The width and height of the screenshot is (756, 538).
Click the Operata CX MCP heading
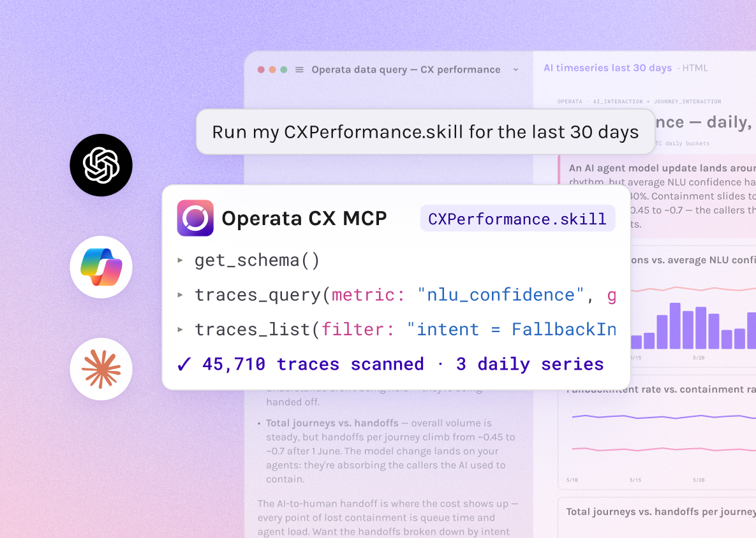pos(304,219)
